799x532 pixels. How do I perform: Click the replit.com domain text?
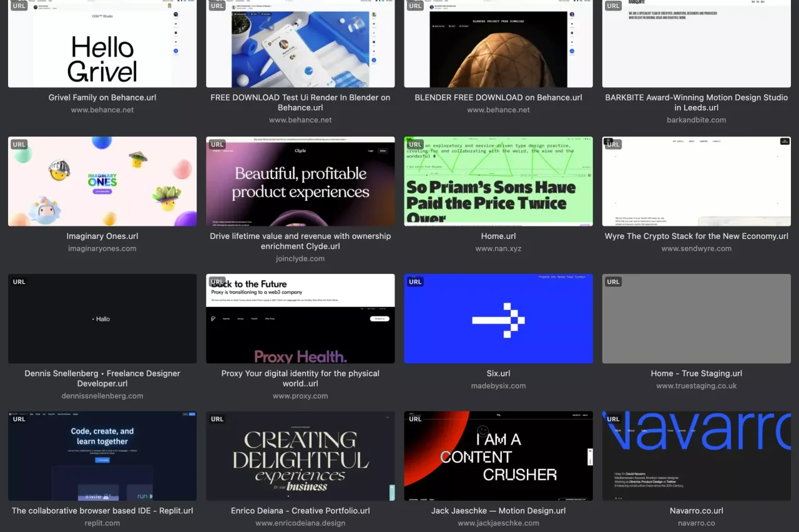pos(102,523)
